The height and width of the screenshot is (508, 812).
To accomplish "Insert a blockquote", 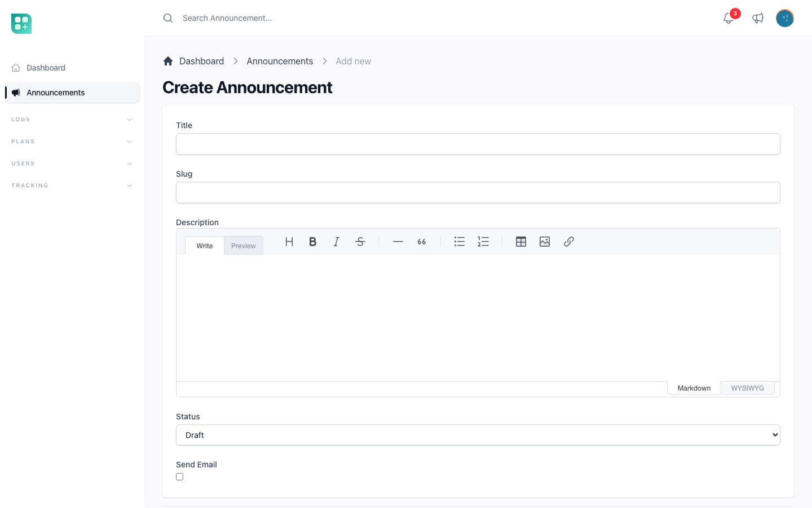I will coord(422,242).
